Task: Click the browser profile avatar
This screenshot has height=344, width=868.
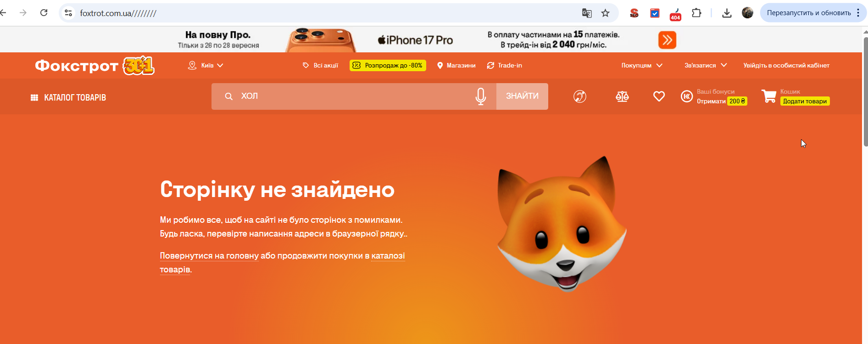Action: click(747, 13)
